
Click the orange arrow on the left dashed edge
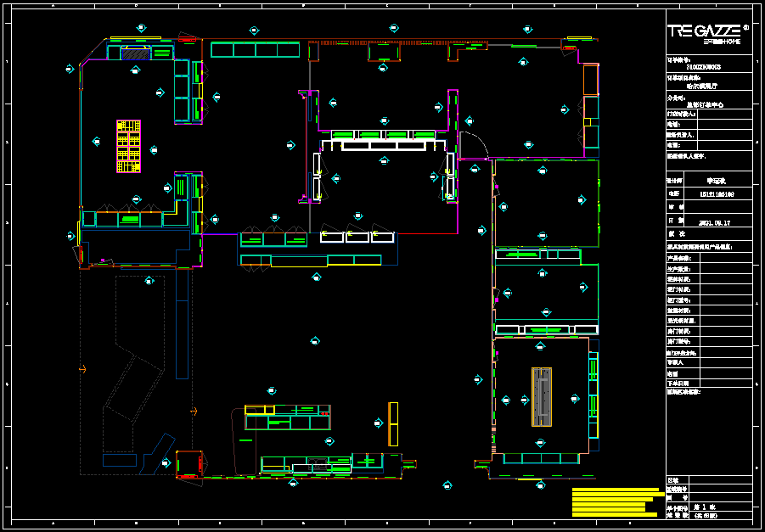(82, 368)
